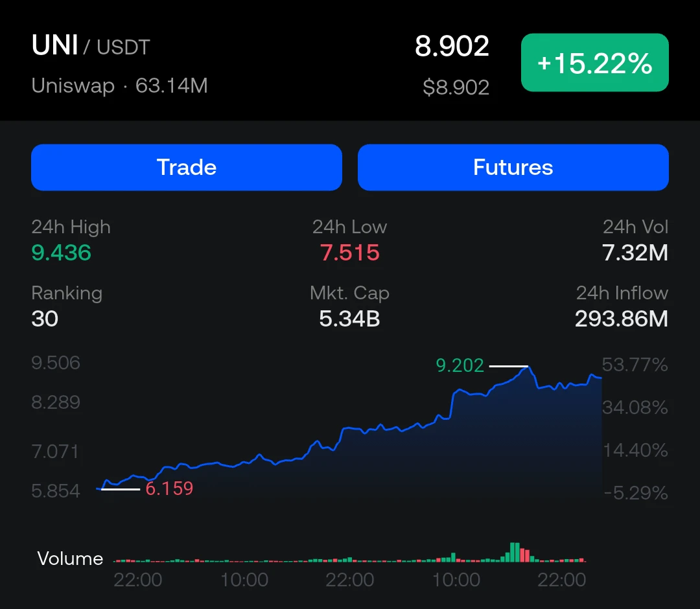Click the 7.071 price axis label
Screen dimensions: 700x609
pyautogui.click(x=55, y=452)
